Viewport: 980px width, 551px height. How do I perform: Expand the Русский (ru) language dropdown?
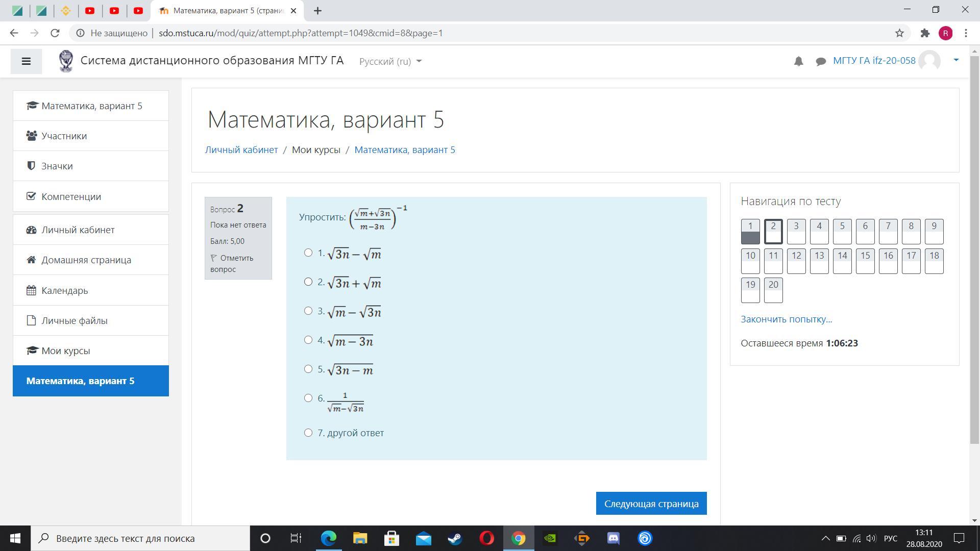click(390, 61)
